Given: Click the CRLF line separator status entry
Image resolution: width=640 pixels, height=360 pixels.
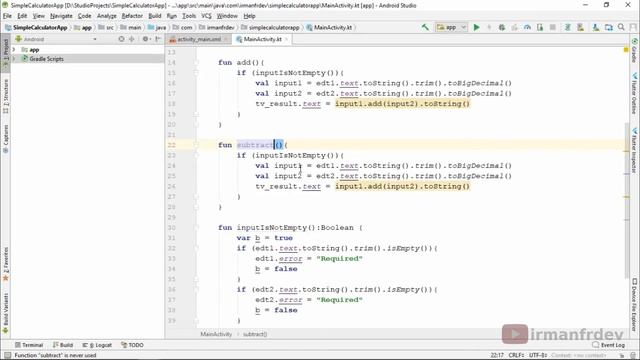Looking at the screenshot, I should pos(516,355).
